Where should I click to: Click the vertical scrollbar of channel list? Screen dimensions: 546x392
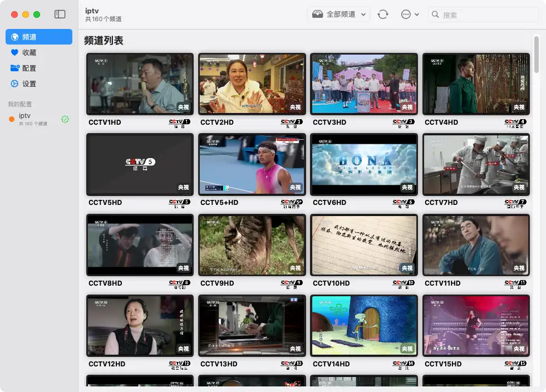536,55
